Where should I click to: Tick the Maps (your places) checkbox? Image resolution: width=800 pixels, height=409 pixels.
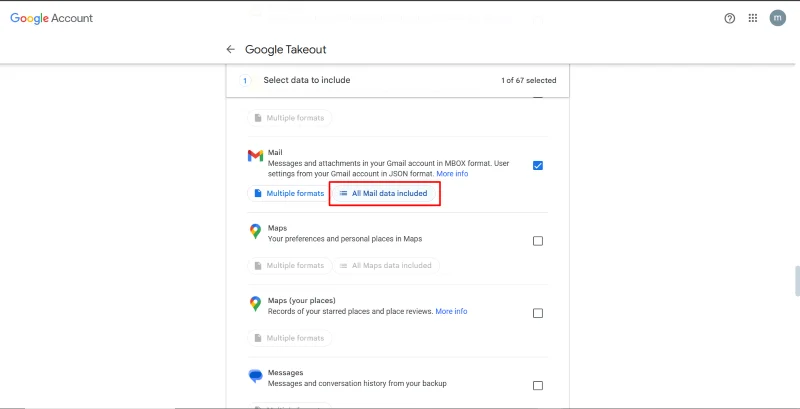[x=538, y=313]
